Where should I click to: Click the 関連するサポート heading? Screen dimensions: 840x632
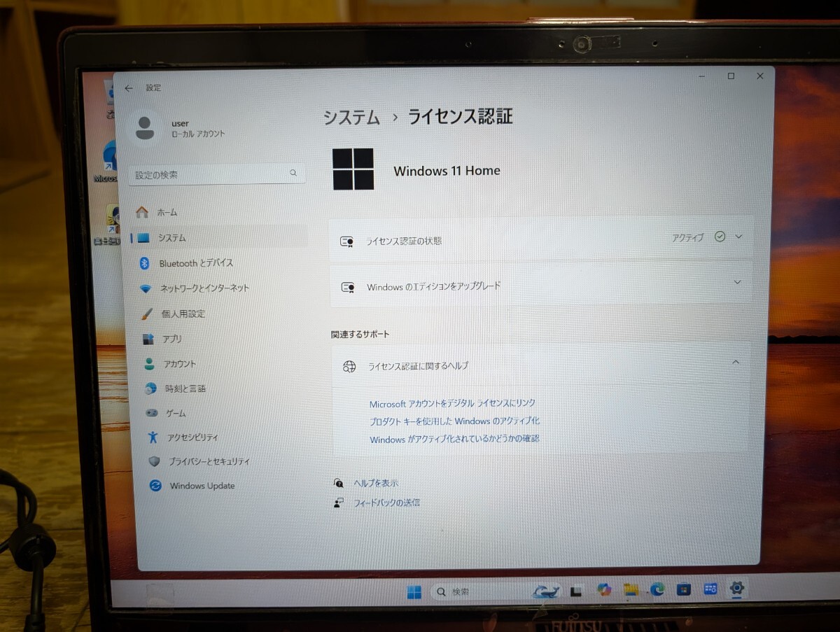click(360, 335)
